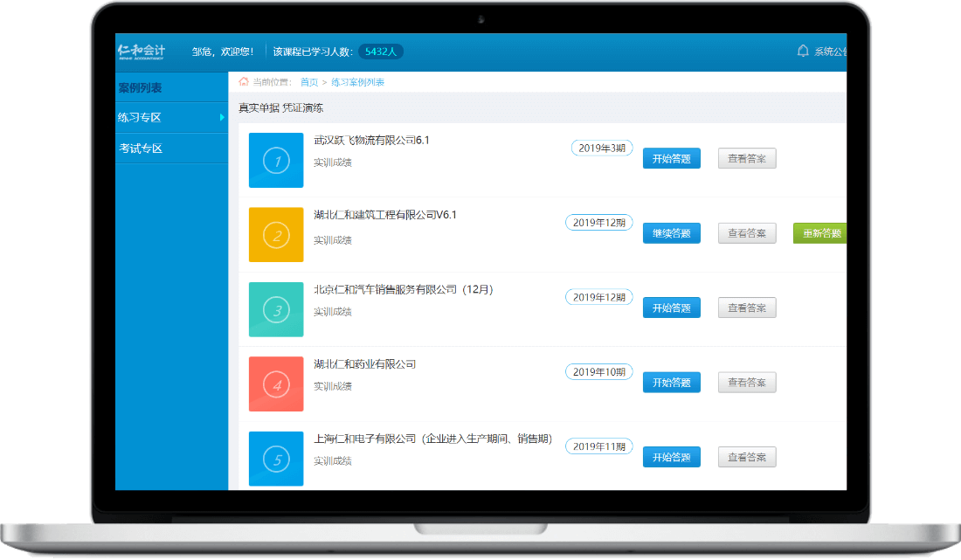This screenshot has width=961, height=560.
Task: Click 实训成绩 under 湖北仁和药业有限公司
Action: coord(333,387)
